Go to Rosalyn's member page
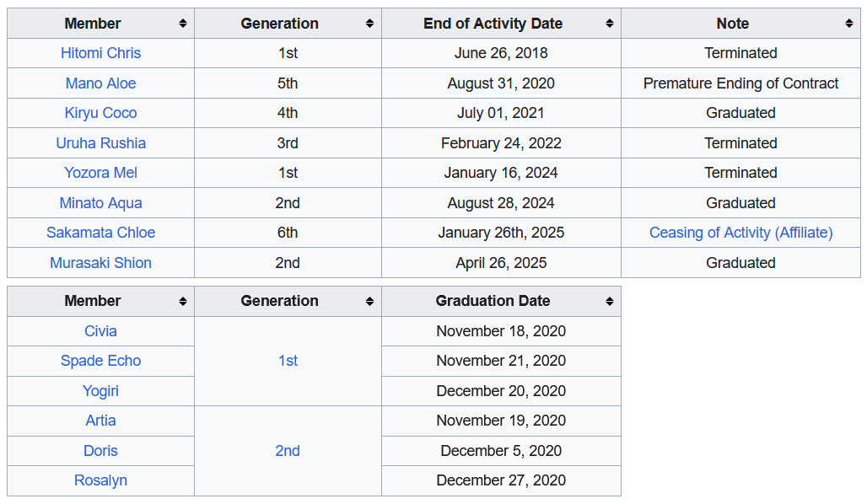 pyautogui.click(x=100, y=480)
